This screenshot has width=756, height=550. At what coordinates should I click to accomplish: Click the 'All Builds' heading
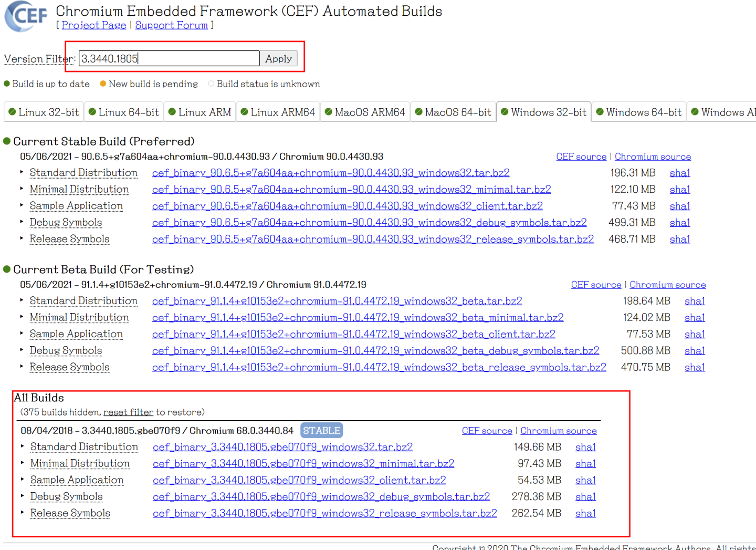(39, 398)
